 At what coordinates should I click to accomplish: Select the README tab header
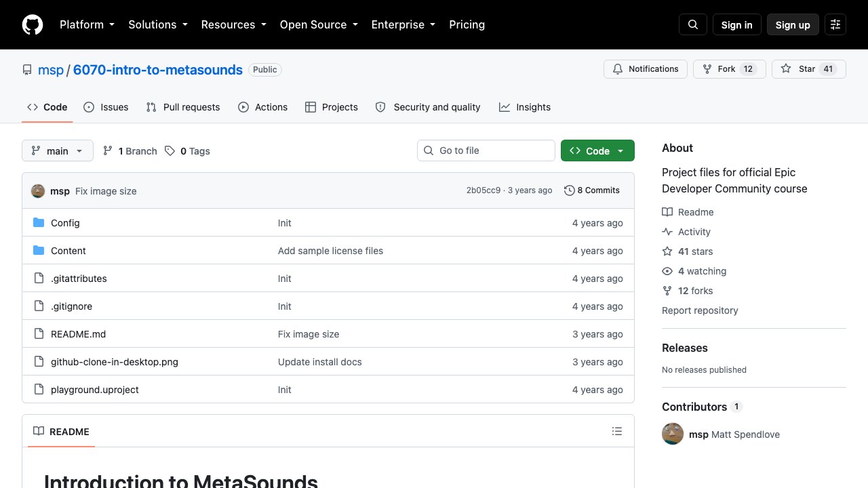pos(61,432)
